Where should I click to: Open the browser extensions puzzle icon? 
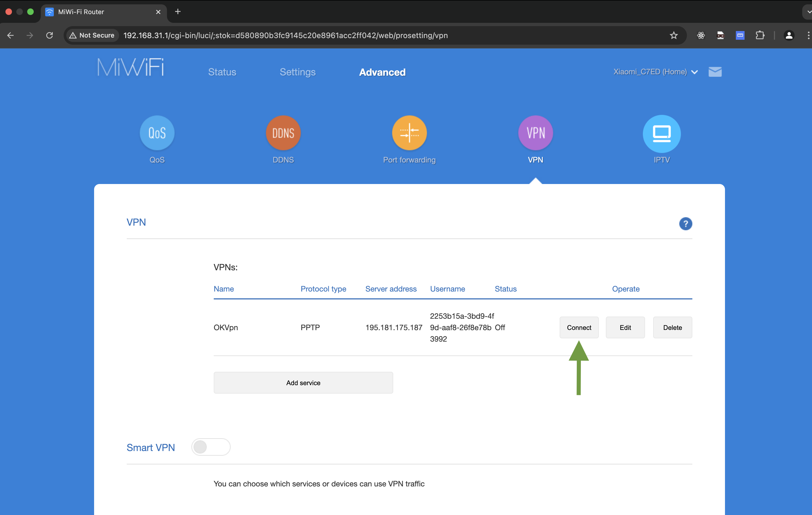pyautogui.click(x=760, y=35)
